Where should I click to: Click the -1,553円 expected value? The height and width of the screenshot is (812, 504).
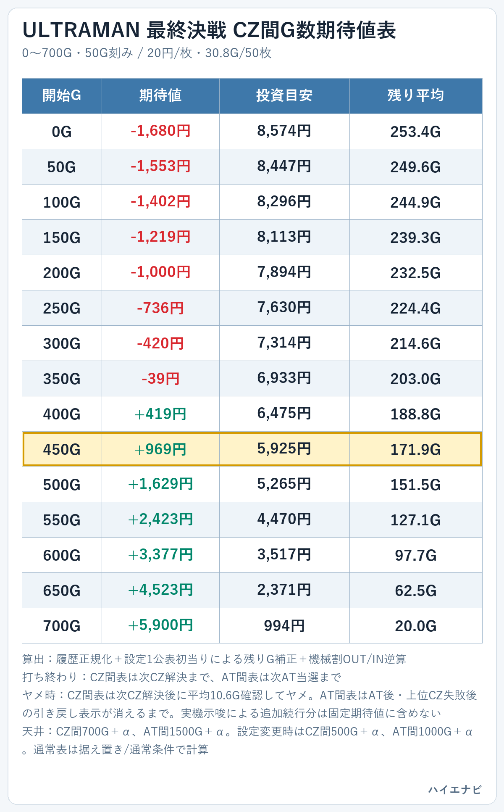(x=160, y=166)
